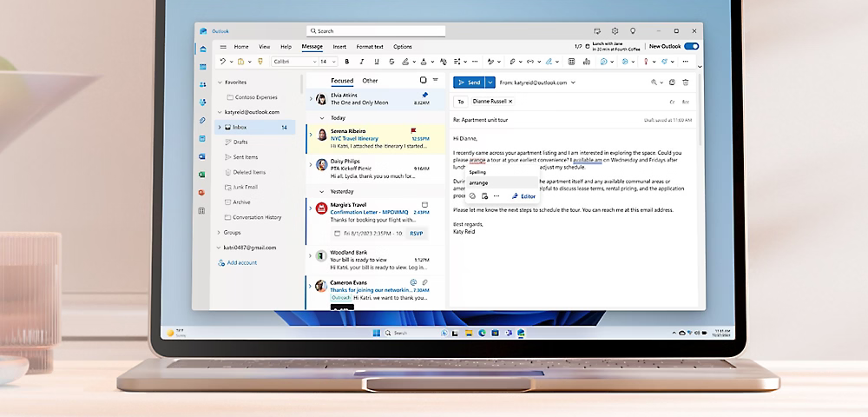The height and width of the screenshot is (417, 868).
Task: Open the Mail view in left rail
Action: coord(203,49)
